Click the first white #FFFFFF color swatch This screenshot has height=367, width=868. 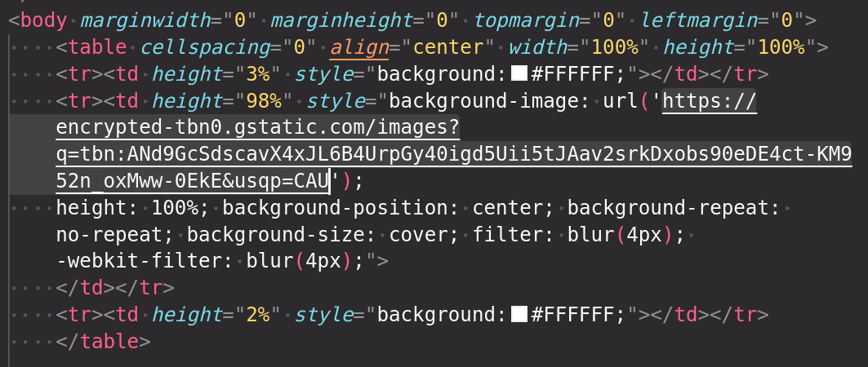pyautogui.click(x=519, y=74)
